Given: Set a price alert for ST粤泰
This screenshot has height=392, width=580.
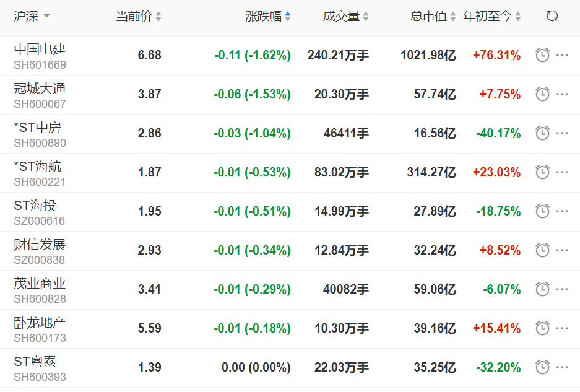Looking at the screenshot, I should [x=542, y=367].
